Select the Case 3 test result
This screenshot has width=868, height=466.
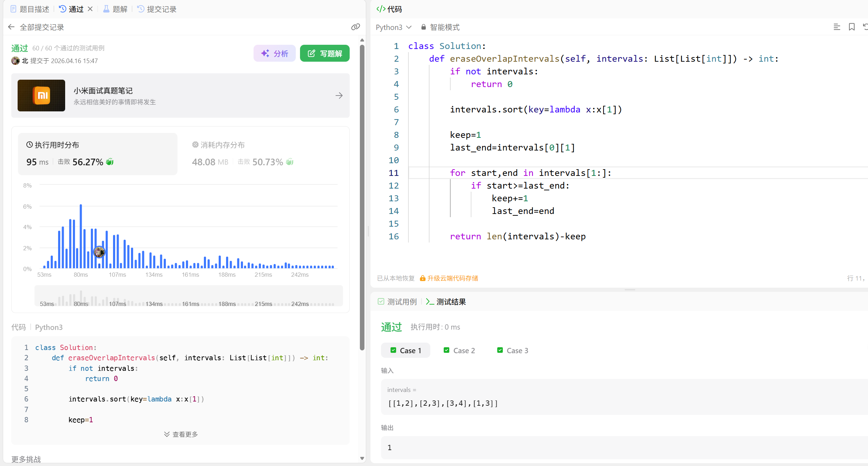[x=513, y=350]
